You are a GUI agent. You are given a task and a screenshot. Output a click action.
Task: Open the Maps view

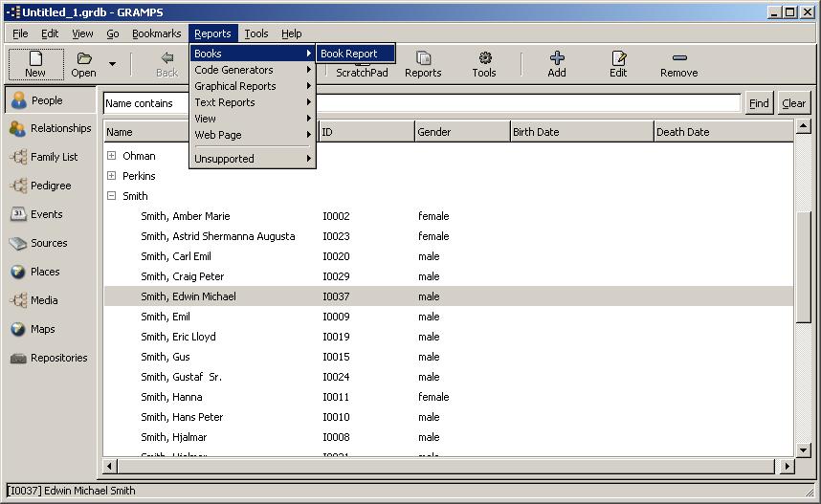[51, 329]
